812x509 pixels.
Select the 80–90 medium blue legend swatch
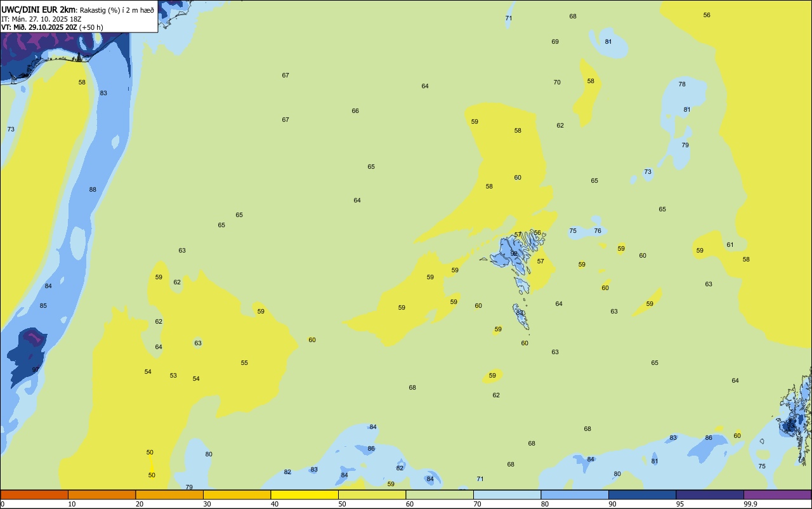575,494
